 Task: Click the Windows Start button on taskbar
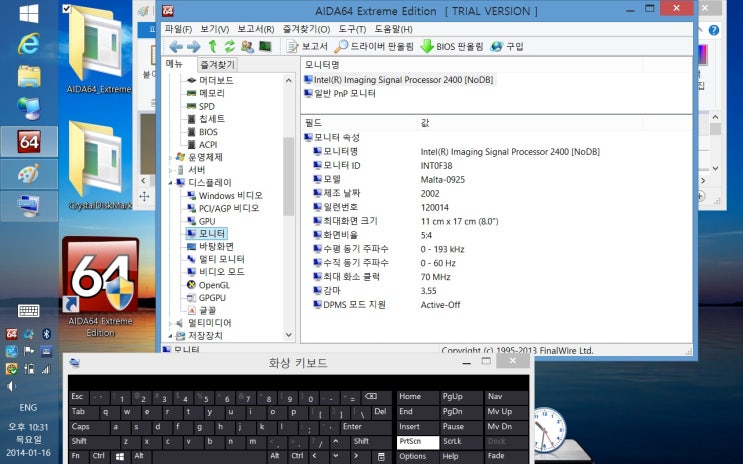click(x=29, y=13)
